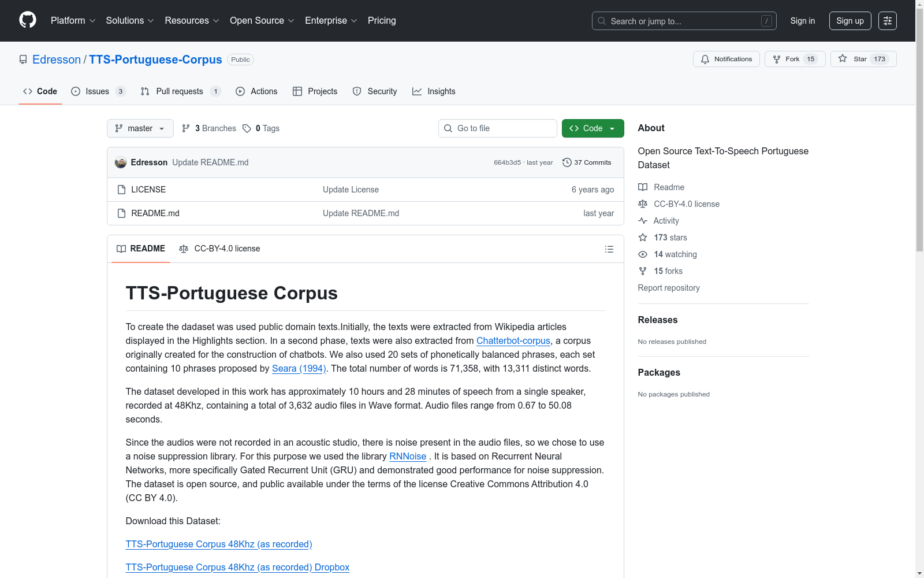Open the GitHub home logo
The image size is (924, 578).
pyautogui.click(x=28, y=20)
